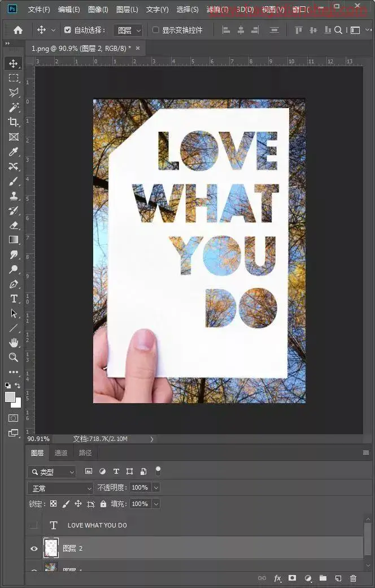The height and width of the screenshot is (588, 375).
Task: Toggle the layer filtering switch
Action: [x=158, y=471]
